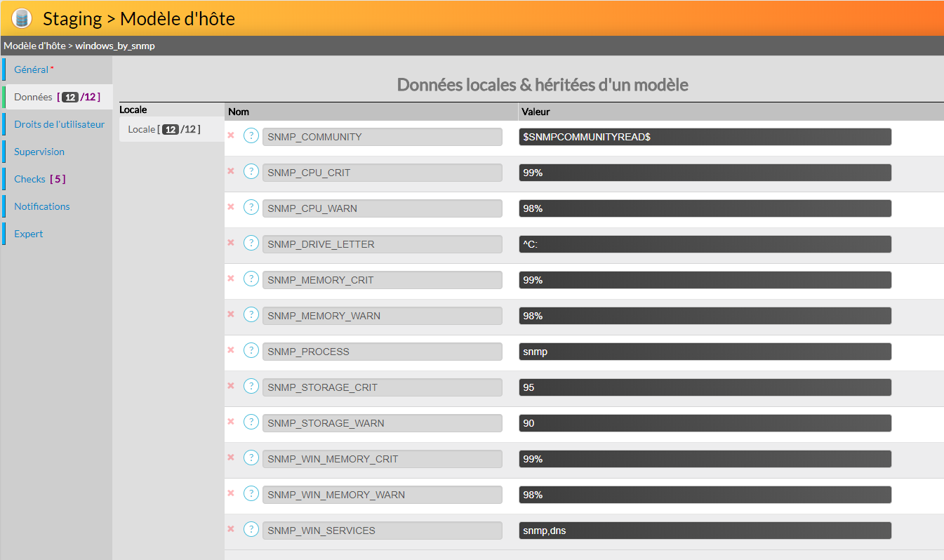Remove the SNMP_MEMORY_CRIT entry
Screen dimensions: 944x560
pyautogui.click(x=231, y=279)
